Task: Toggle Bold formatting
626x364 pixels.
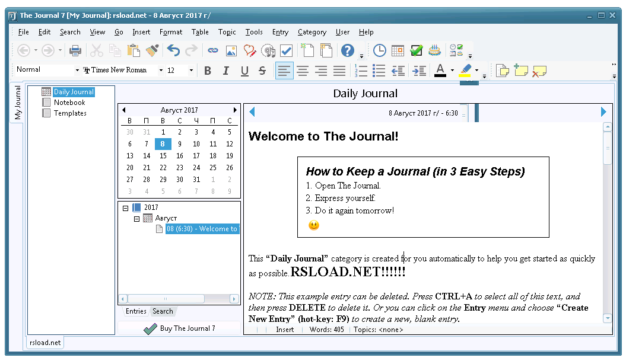Action: point(208,71)
